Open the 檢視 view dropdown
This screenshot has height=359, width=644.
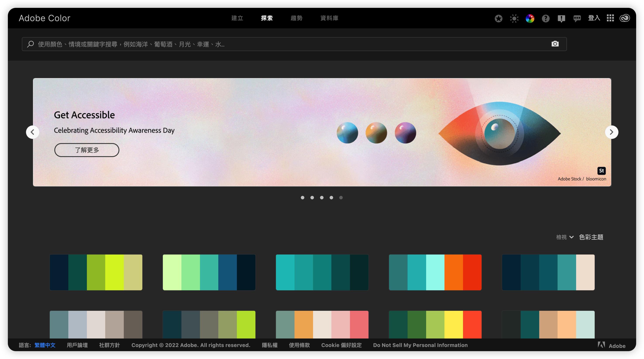(564, 237)
